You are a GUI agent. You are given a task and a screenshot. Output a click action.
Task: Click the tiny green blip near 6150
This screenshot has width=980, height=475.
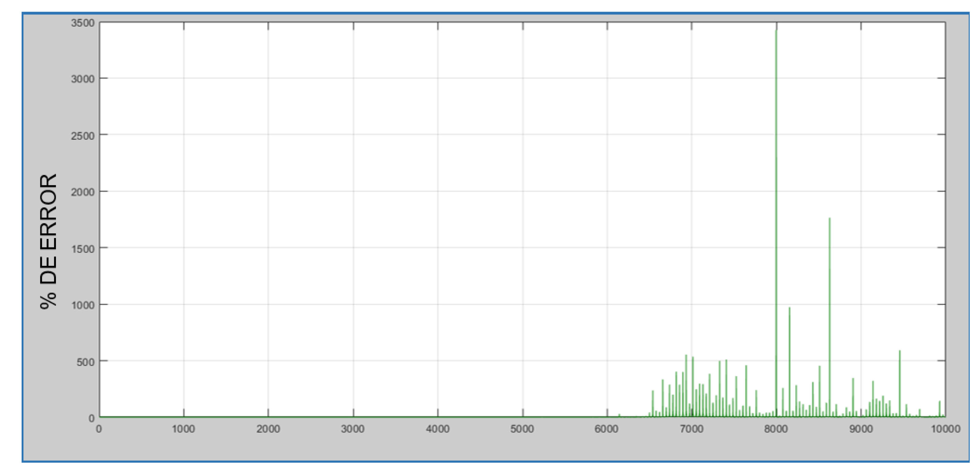coord(619,415)
